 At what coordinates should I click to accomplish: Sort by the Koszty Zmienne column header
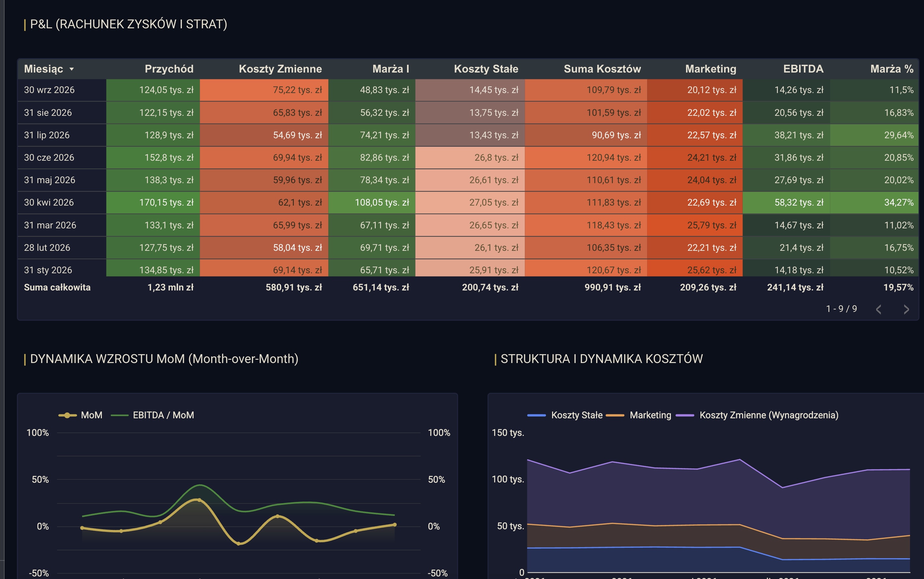point(280,69)
